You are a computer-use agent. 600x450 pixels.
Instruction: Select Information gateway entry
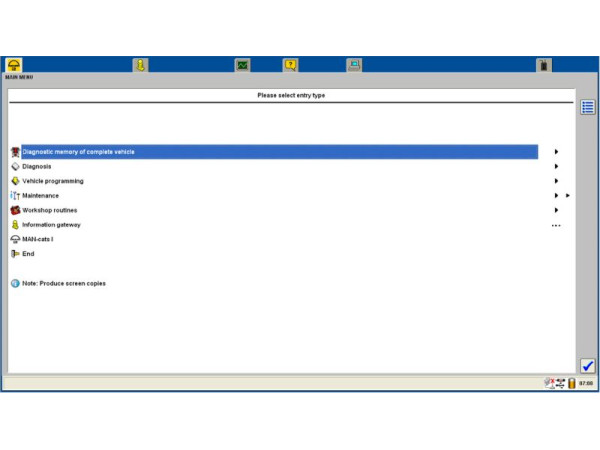pyautogui.click(x=51, y=225)
